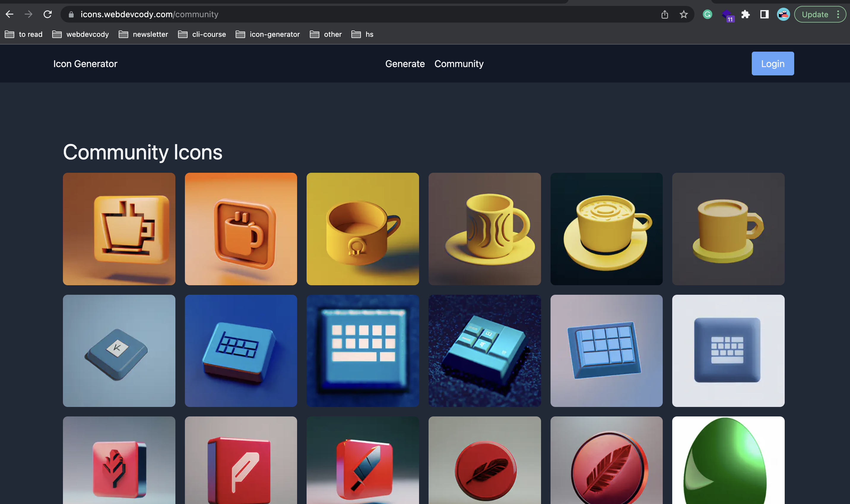Open the Grammarly extension icon
The width and height of the screenshot is (850, 504).
(x=707, y=14)
